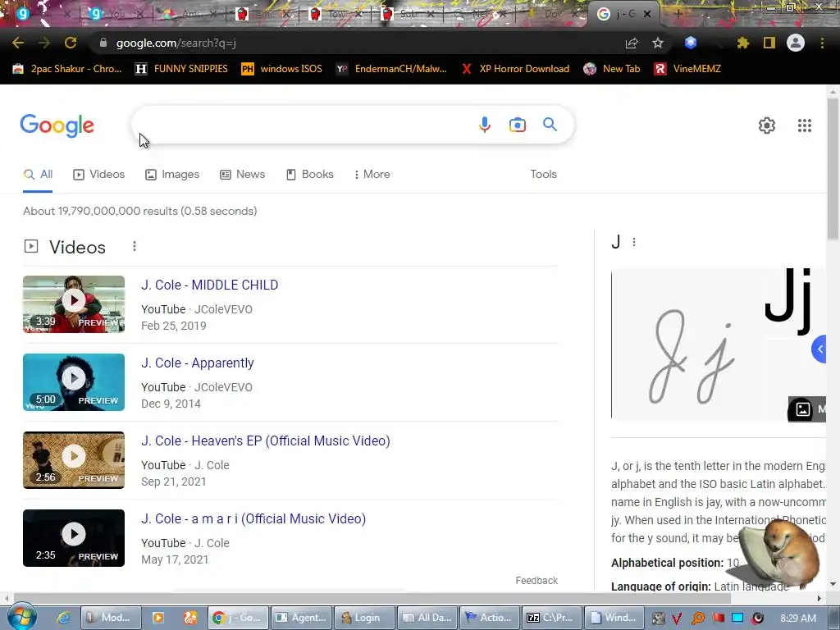
Task: Click the address bar URL
Action: [x=176, y=43]
